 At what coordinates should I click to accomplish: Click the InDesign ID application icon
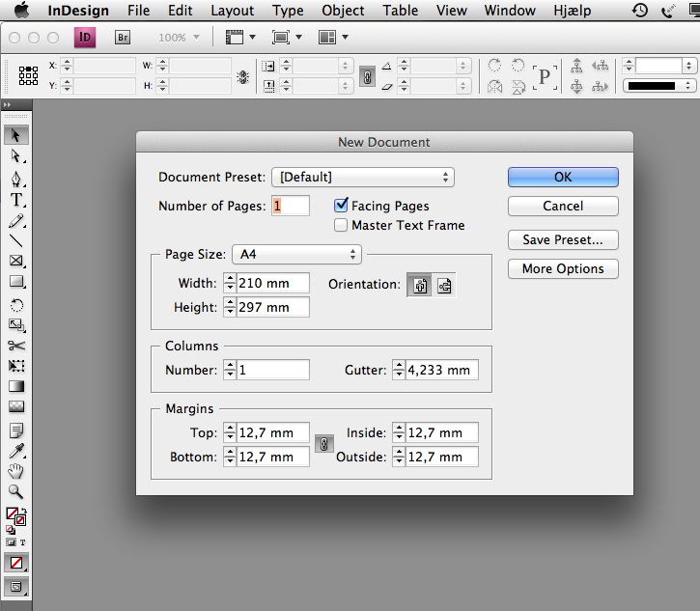point(85,38)
